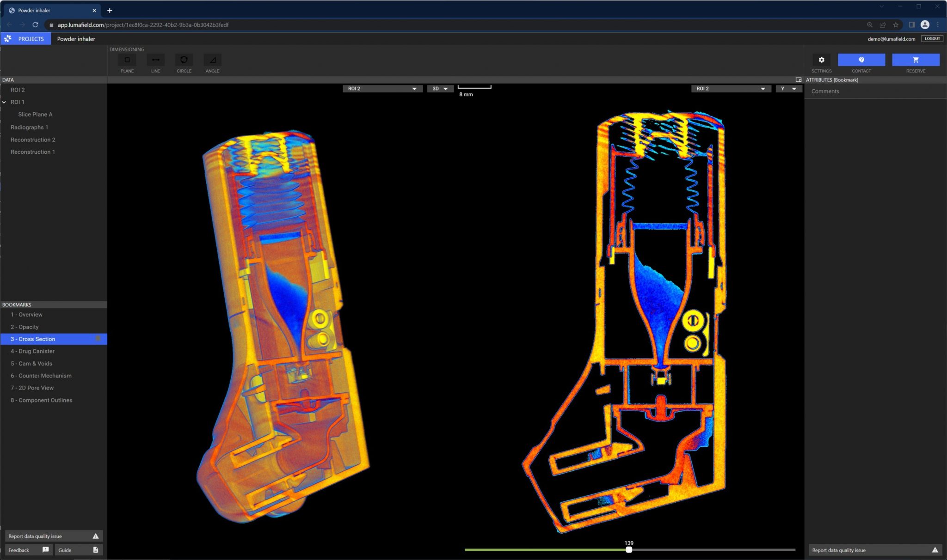The height and width of the screenshot is (560, 947).
Task: Collapse the ROI 1 tree item
Action: click(x=4, y=102)
